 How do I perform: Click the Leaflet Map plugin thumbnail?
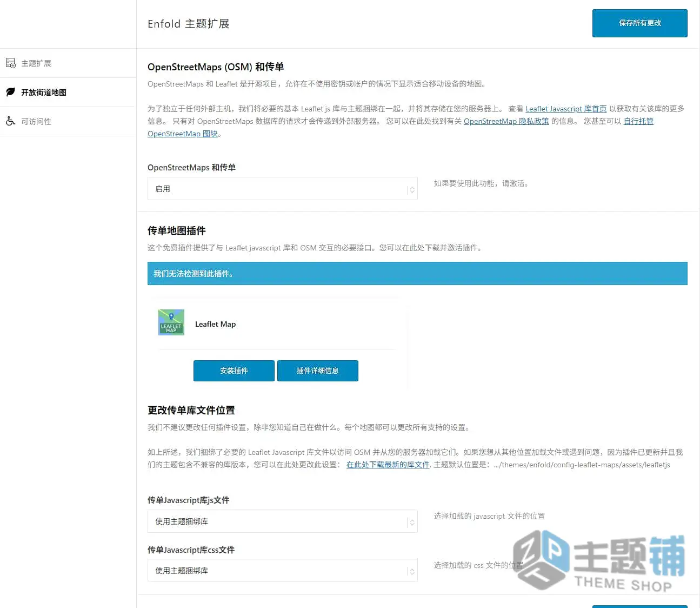pyautogui.click(x=171, y=322)
